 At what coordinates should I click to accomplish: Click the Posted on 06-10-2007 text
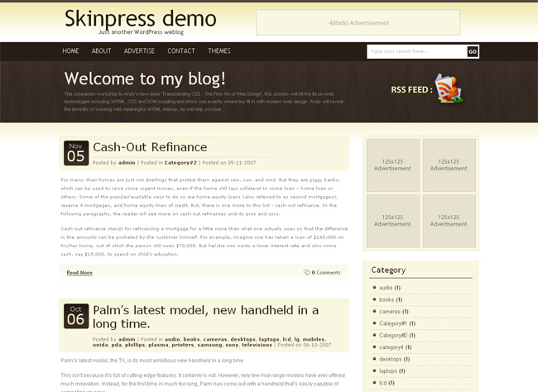pos(305,345)
